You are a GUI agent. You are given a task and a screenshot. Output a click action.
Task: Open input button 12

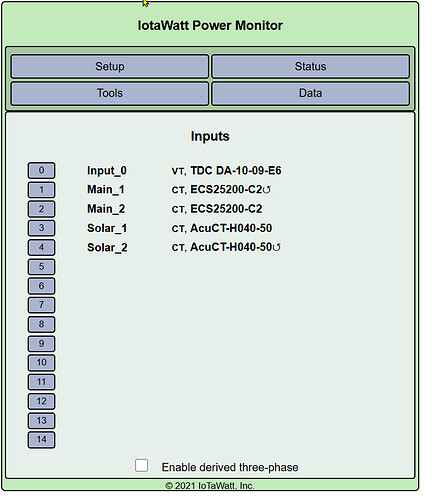41,401
